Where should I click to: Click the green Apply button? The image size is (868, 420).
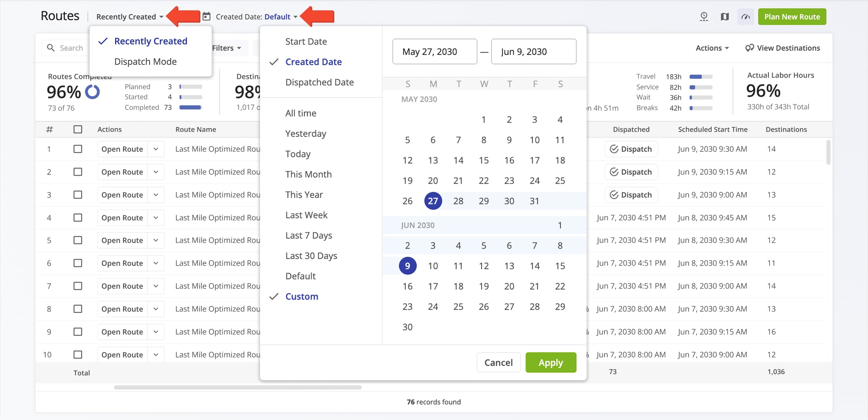click(x=551, y=363)
